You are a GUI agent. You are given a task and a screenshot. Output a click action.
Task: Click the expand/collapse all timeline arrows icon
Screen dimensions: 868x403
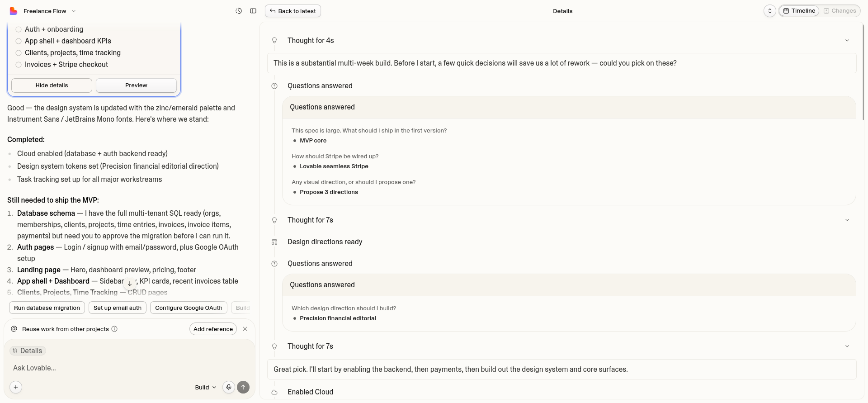[x=770, y=11]
